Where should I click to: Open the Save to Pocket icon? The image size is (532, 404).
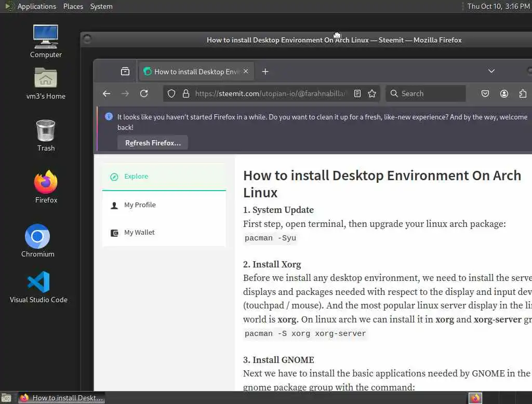click(x=485, y=93)
